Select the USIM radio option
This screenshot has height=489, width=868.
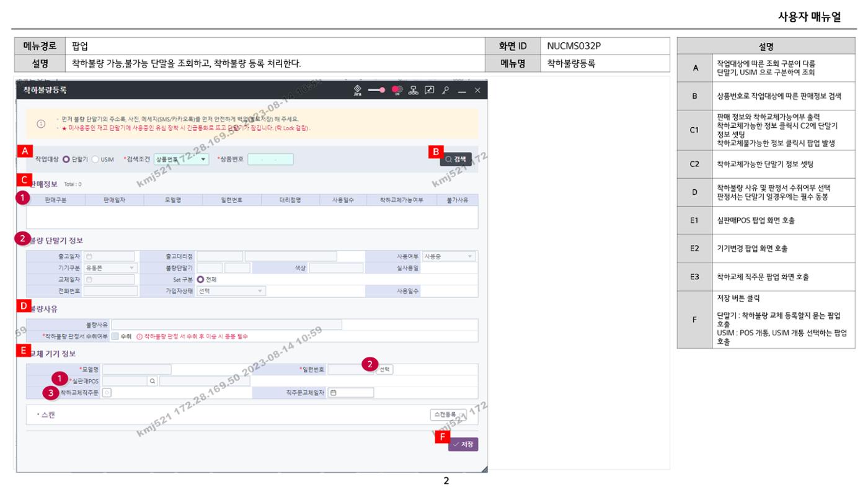tap(95, 159)
